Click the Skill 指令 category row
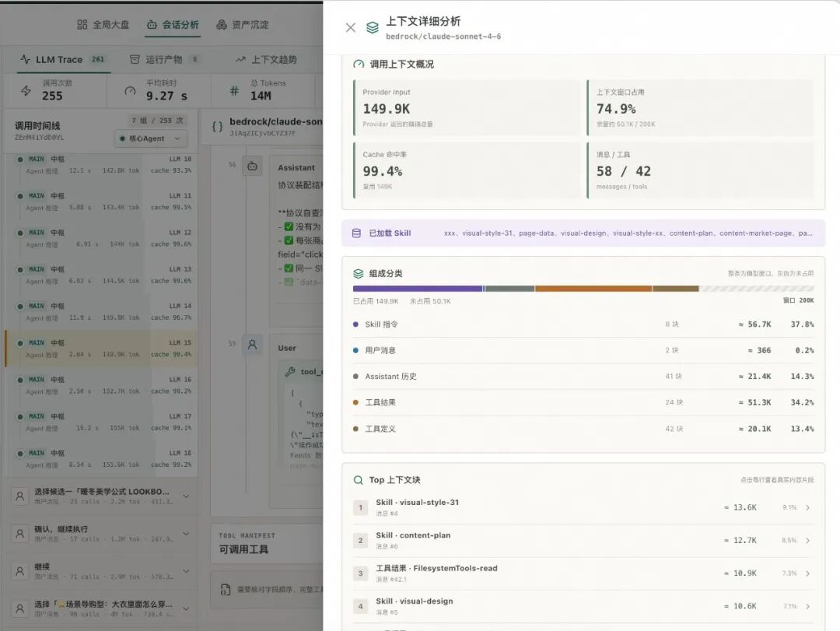Viewport: 840px width, 631px height. pos(583,324)
